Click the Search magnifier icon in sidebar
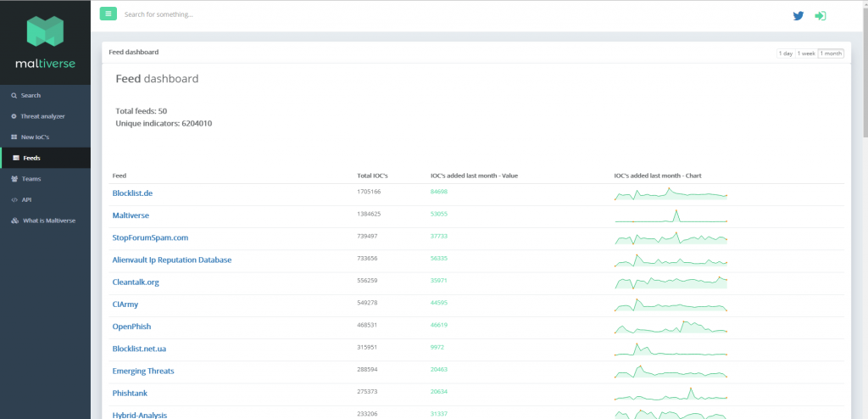 click(x=14, y=95)
